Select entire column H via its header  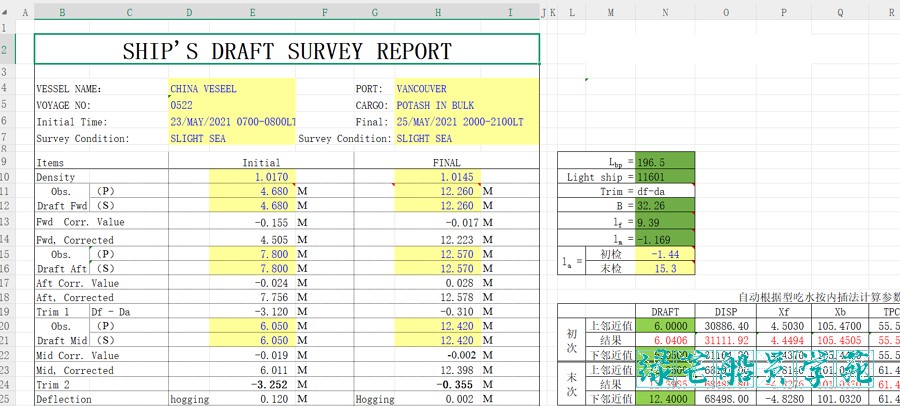(438, 12)
